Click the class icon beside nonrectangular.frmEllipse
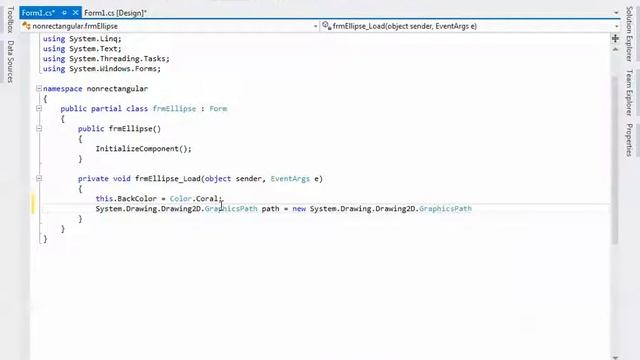The width and height of the screenshot is (640, 360). [x=27, y=26]
